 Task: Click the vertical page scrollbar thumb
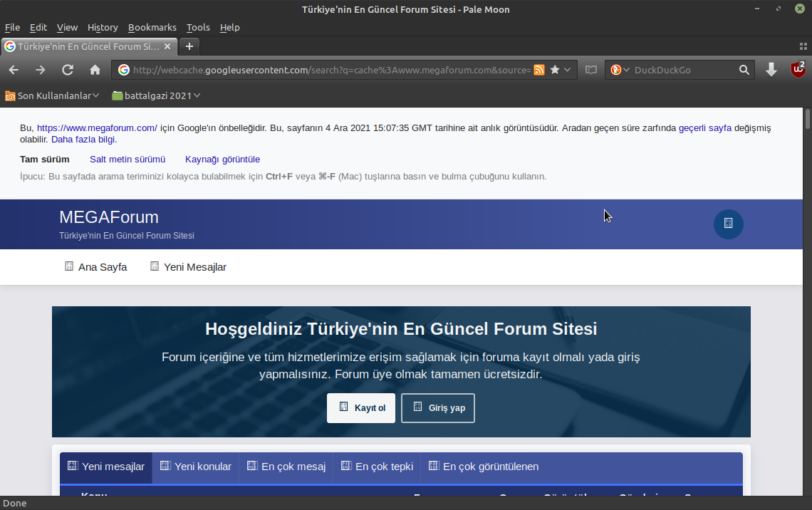pos(807,118)
